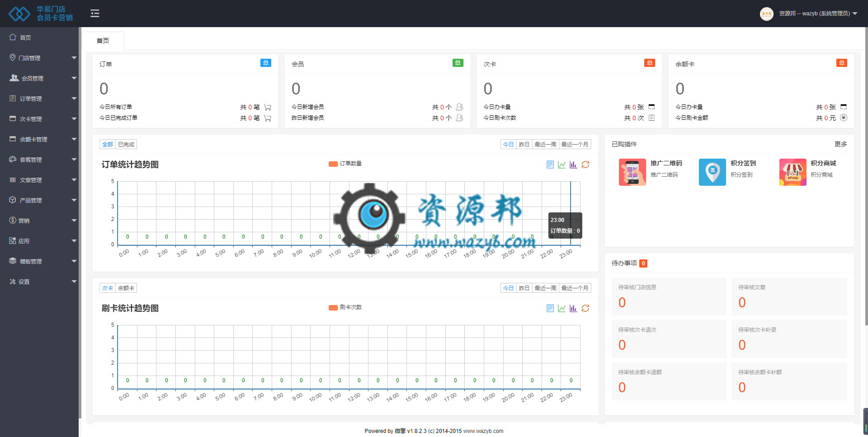
Task: Click the clipboard icon beside 今日刷卡次数
Action: point(651,118)
